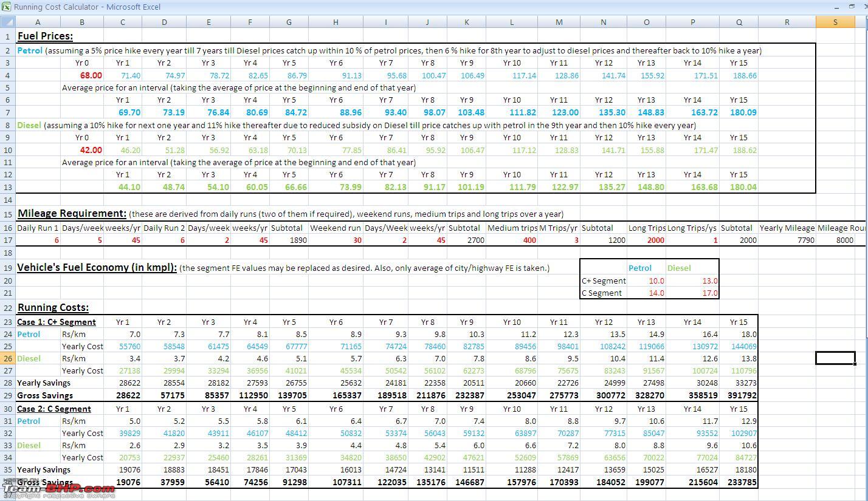Click average petrol price 69.70
Image resolution: width=868 pixels, height=501 pixels.
[x=129, y=112]
